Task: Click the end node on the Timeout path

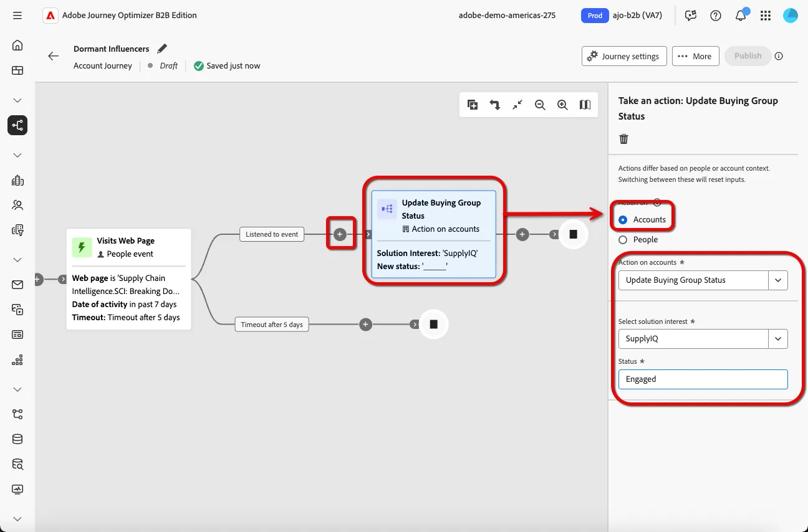Action: click(x=433, y=324)
